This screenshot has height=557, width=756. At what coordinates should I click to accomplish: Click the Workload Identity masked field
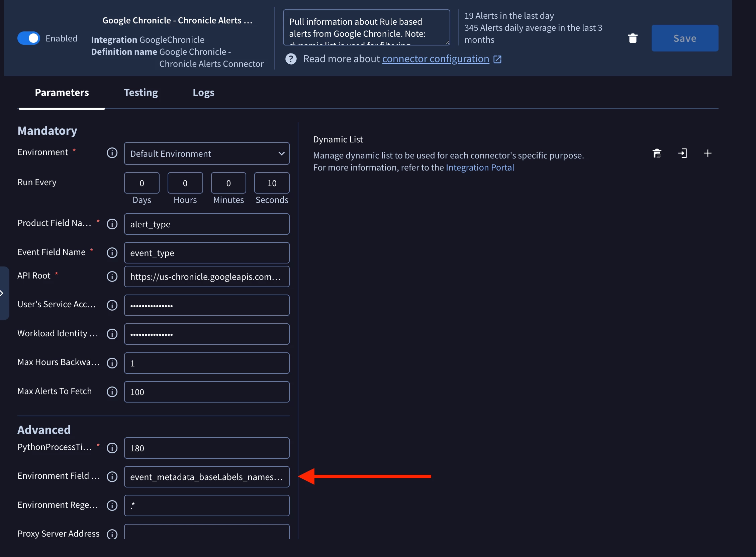[x=206, y=334]
